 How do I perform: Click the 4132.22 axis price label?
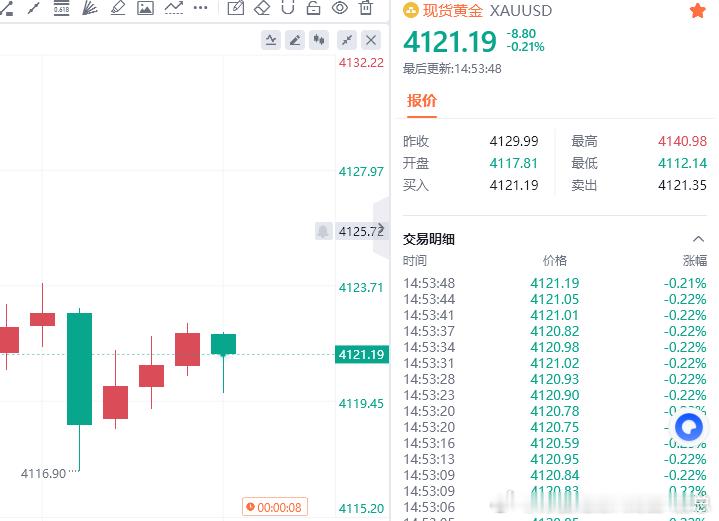[361, 62]
